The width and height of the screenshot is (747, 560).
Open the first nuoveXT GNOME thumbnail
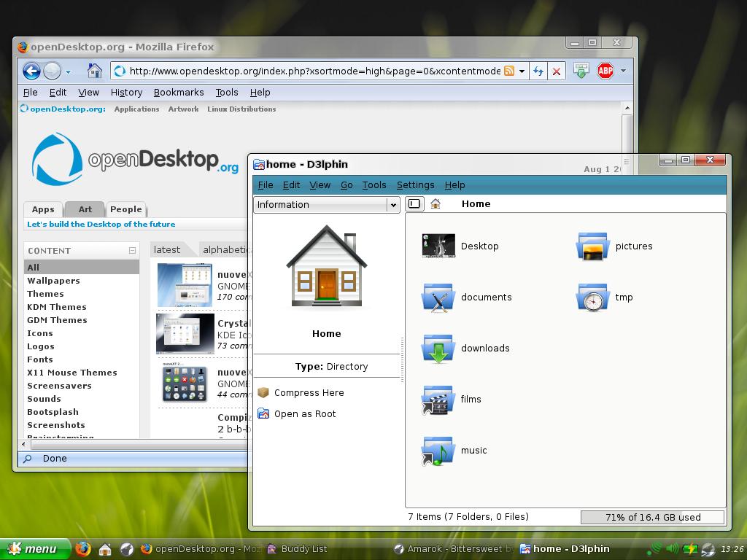coord(185,285)
